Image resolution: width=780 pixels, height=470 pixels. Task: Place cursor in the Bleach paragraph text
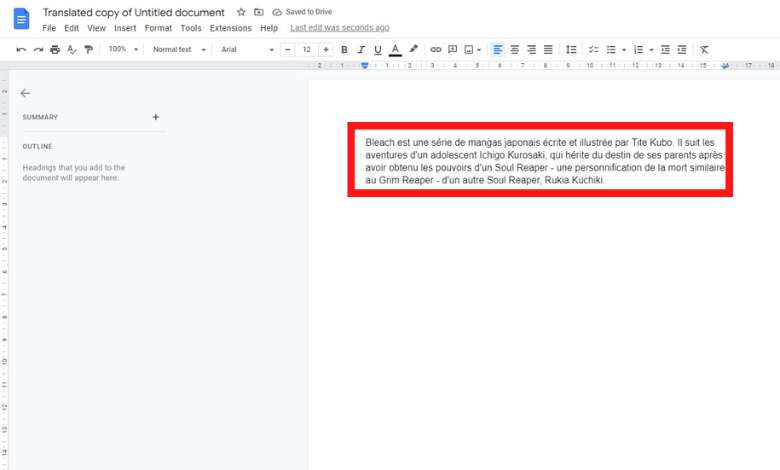tap(544, 161)
